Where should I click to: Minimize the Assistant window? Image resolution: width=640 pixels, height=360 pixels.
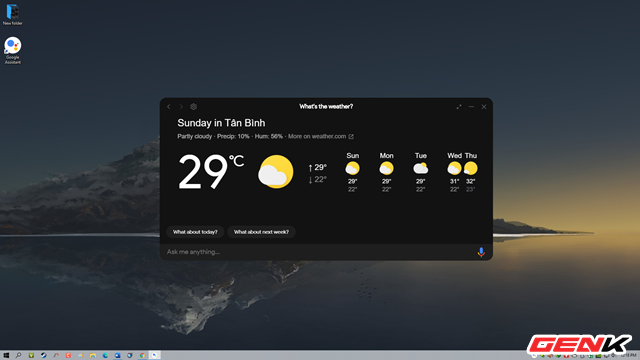(x=471, y=107)
